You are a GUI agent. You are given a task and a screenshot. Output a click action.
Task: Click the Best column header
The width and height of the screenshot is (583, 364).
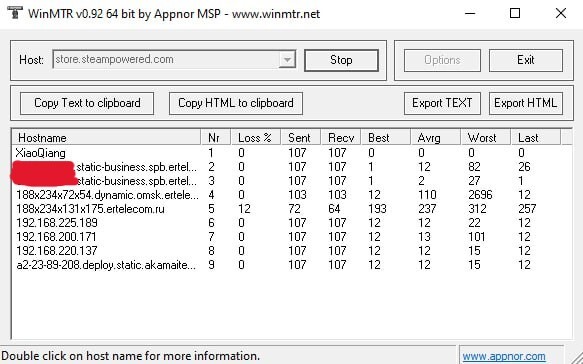(x=386, y=138)
